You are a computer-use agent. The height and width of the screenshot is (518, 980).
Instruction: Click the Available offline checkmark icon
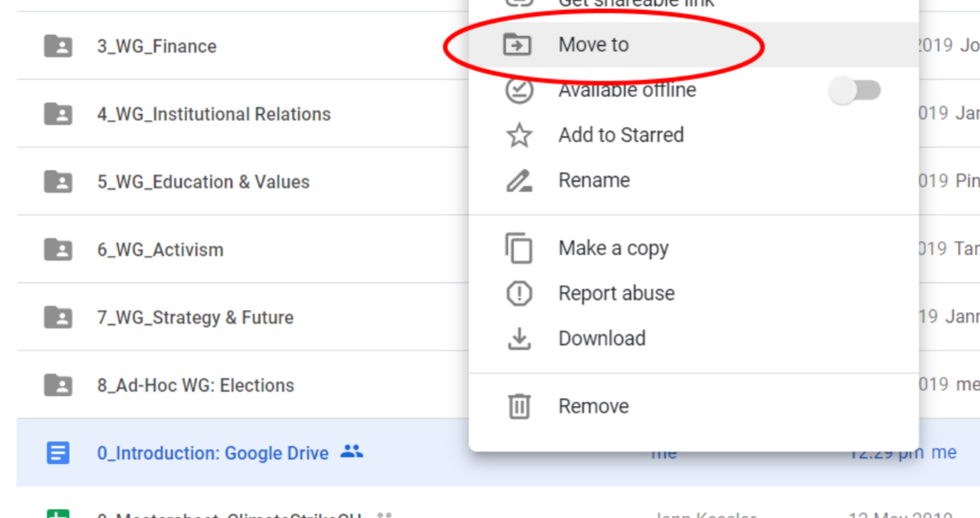tap(518, 90)
